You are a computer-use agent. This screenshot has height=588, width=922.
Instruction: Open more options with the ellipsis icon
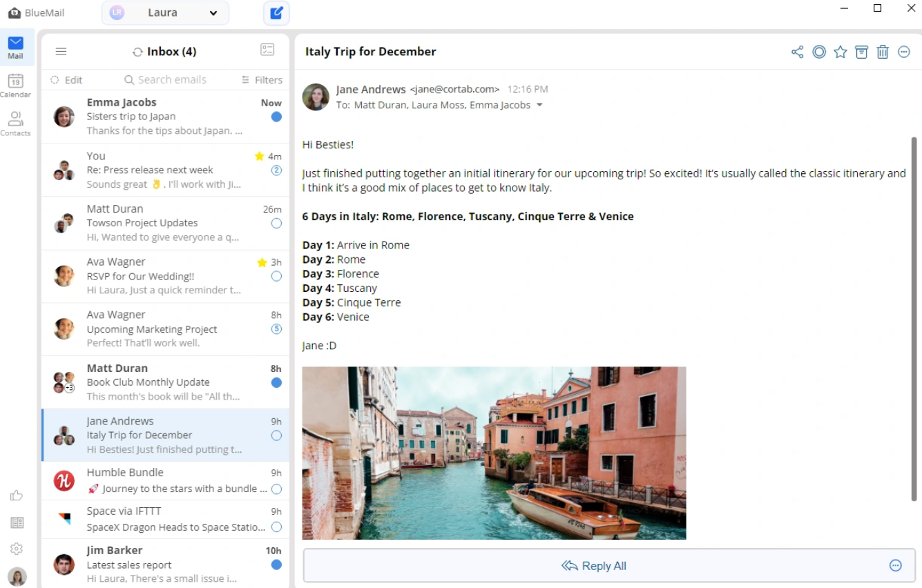[x=904, y=51]
